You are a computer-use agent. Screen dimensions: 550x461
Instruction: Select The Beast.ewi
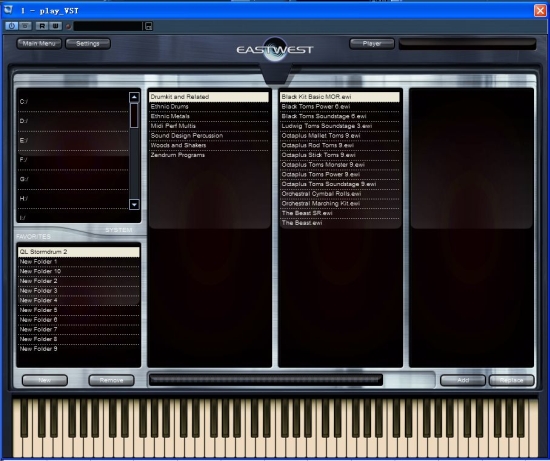(x=340, y=223)
